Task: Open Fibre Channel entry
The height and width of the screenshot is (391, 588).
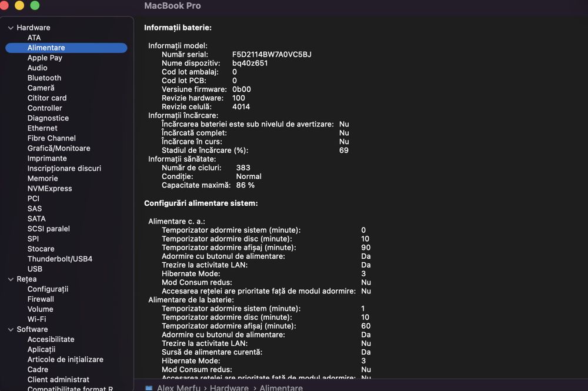Action: 51,138
